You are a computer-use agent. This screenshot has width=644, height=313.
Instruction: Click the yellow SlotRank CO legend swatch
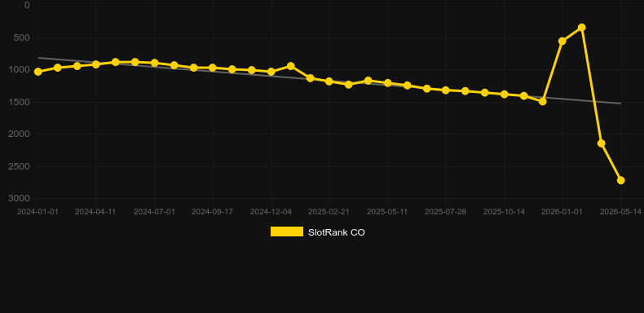287,231
